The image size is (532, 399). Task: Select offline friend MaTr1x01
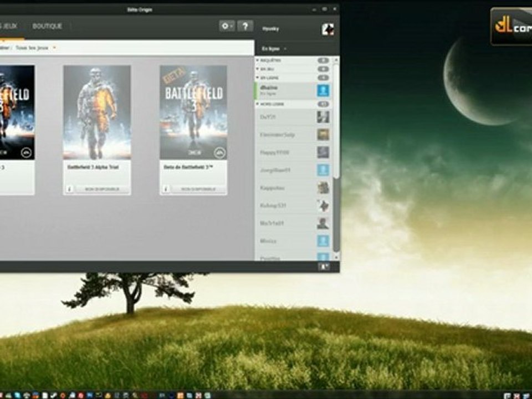tap(293, 223)
